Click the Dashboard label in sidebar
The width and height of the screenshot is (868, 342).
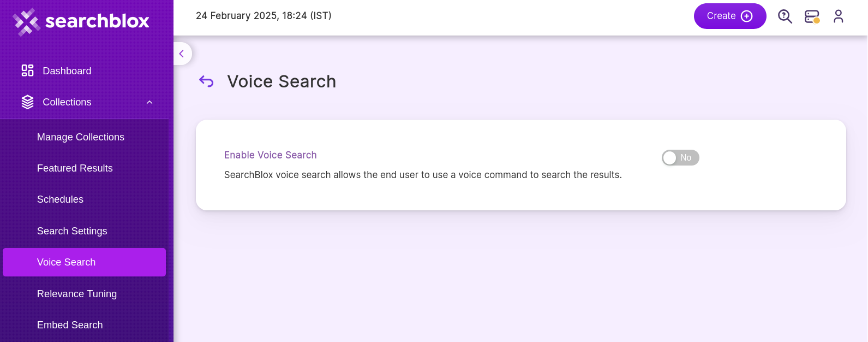[67, 71]
